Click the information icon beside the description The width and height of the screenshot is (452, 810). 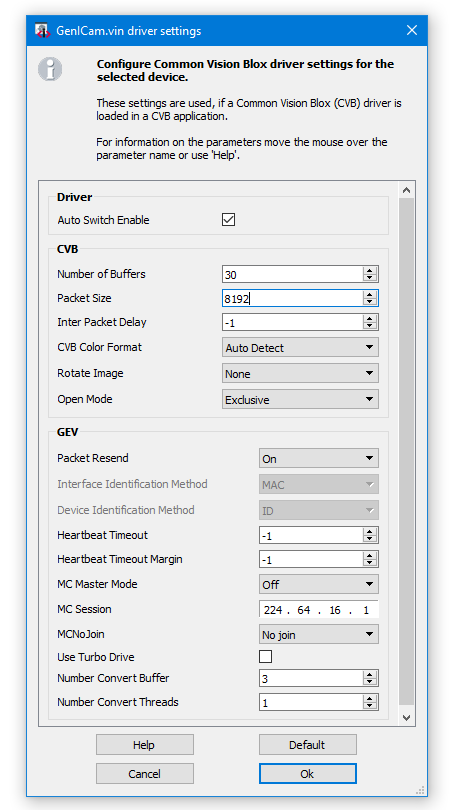50,69
